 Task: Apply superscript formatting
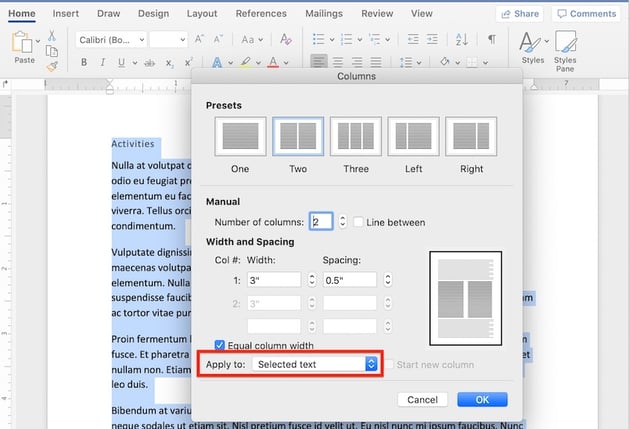(x=188, y=62)
